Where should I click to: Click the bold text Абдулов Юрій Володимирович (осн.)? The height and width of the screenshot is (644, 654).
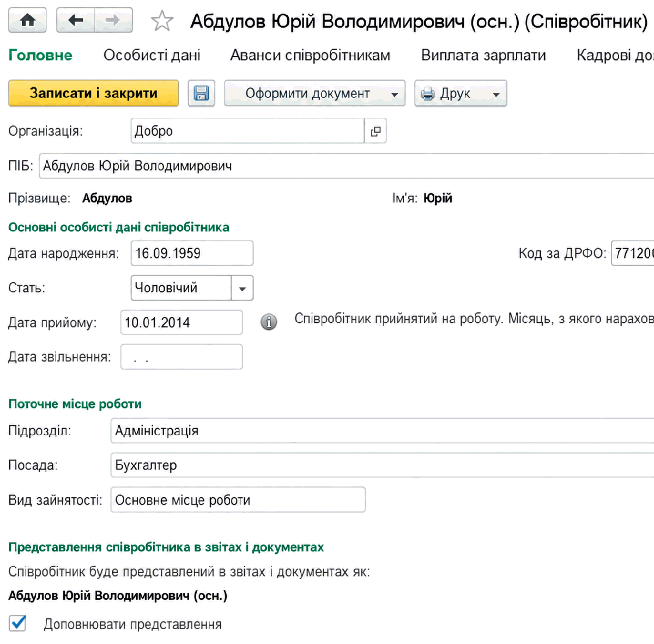tap(118, 595)
